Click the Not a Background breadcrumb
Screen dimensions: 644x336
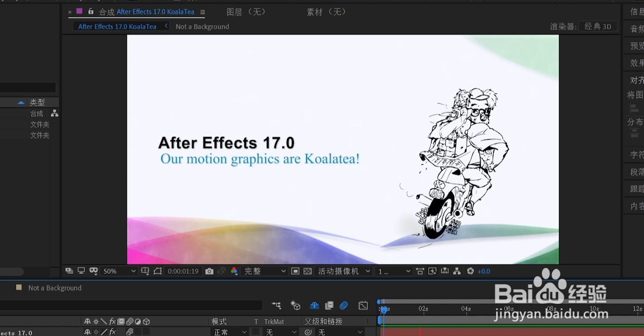coord(202,26)
